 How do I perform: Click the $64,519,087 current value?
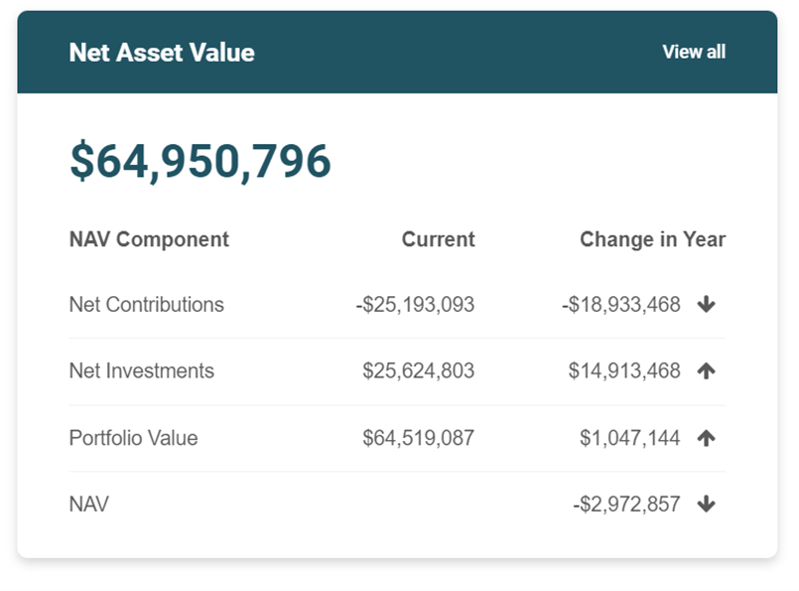click(x=418, y=438)
